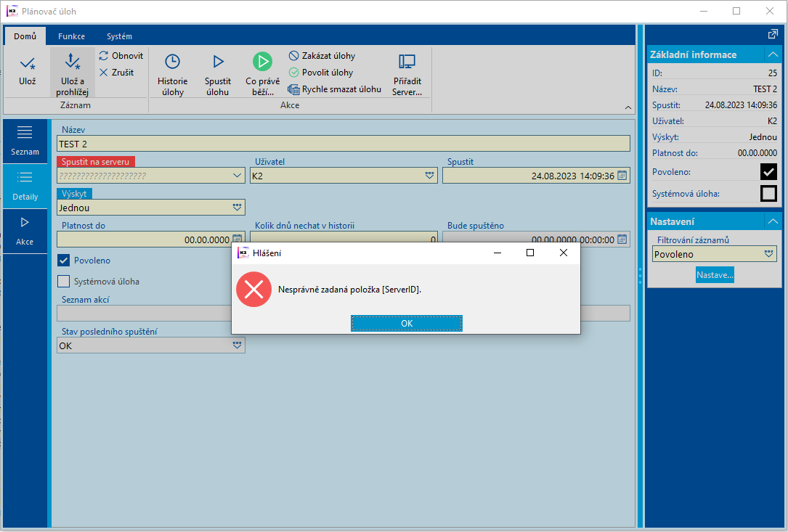Close the Hlášení dialog
The image size is (788, 532).
pyautogui.click(x=564, y=253)
